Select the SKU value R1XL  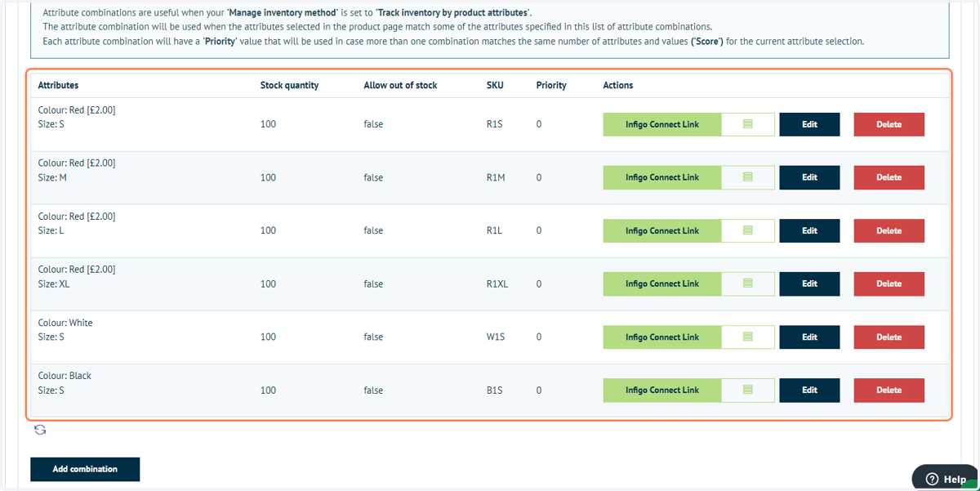pos(497,283)
